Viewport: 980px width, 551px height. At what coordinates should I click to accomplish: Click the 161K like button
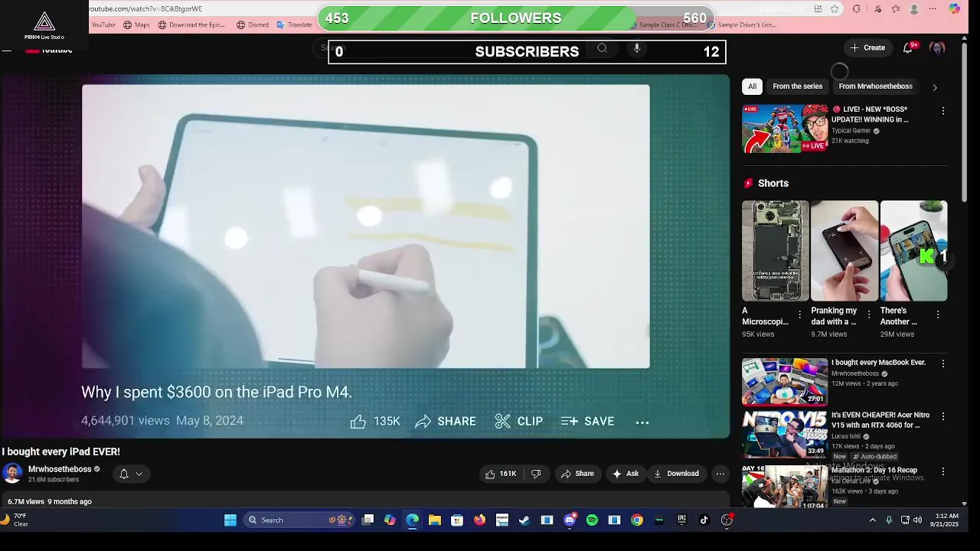pos(501,474)
